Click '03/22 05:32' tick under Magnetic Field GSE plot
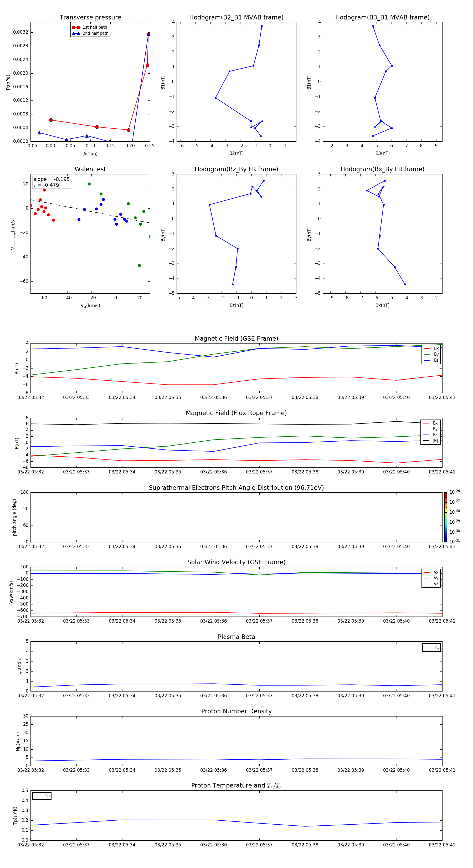Screen dimensions: 473x868 [31, 398]
